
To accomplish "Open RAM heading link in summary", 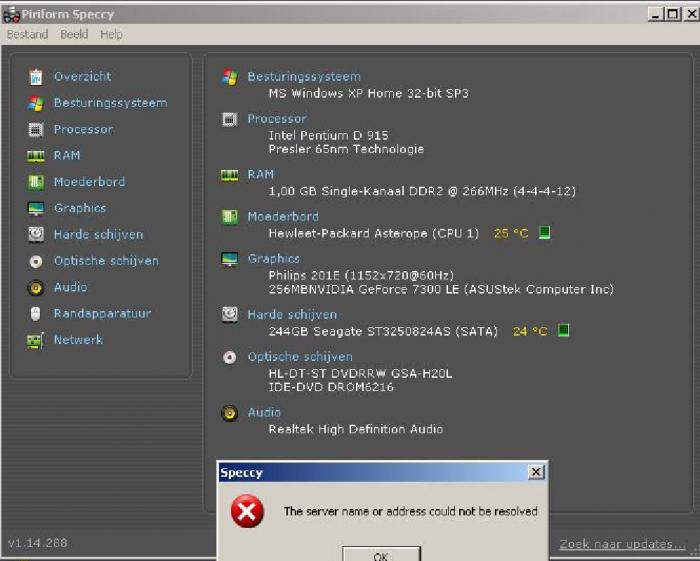I will (x=261, y=175).
